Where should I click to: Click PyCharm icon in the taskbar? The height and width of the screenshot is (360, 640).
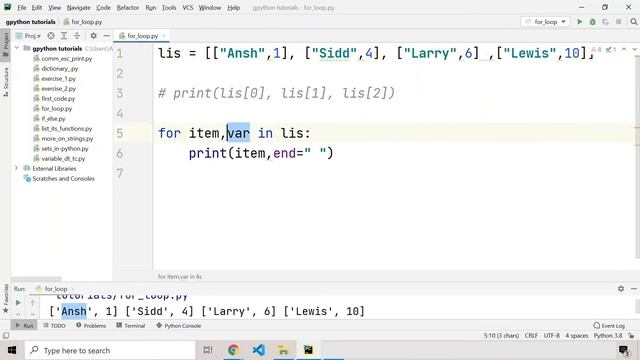308,350
